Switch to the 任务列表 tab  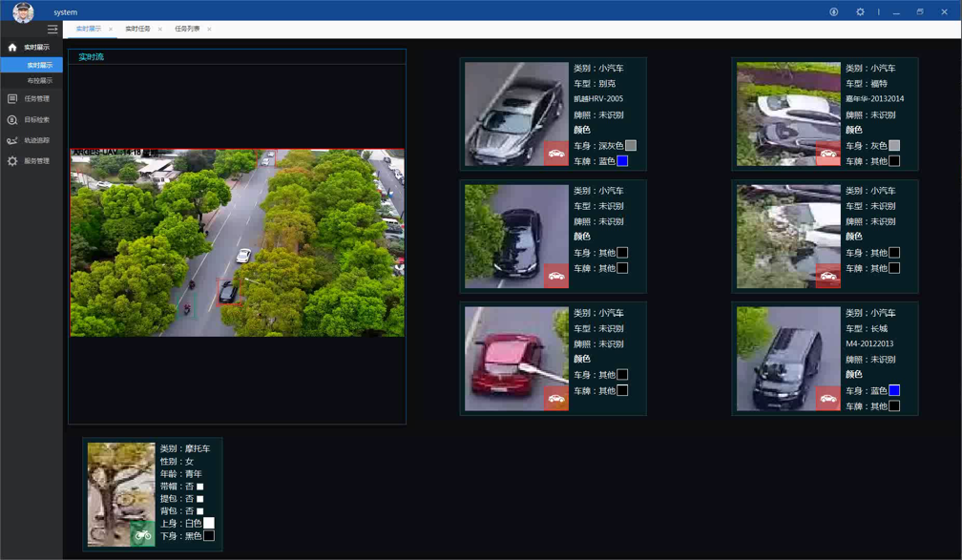[187, 30]
